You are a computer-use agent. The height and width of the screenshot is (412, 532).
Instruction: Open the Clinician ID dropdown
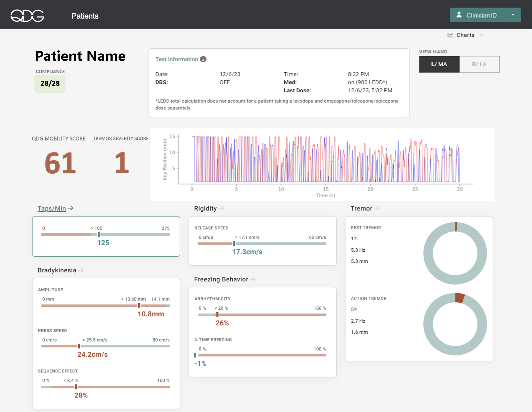[x=513, y=15]
